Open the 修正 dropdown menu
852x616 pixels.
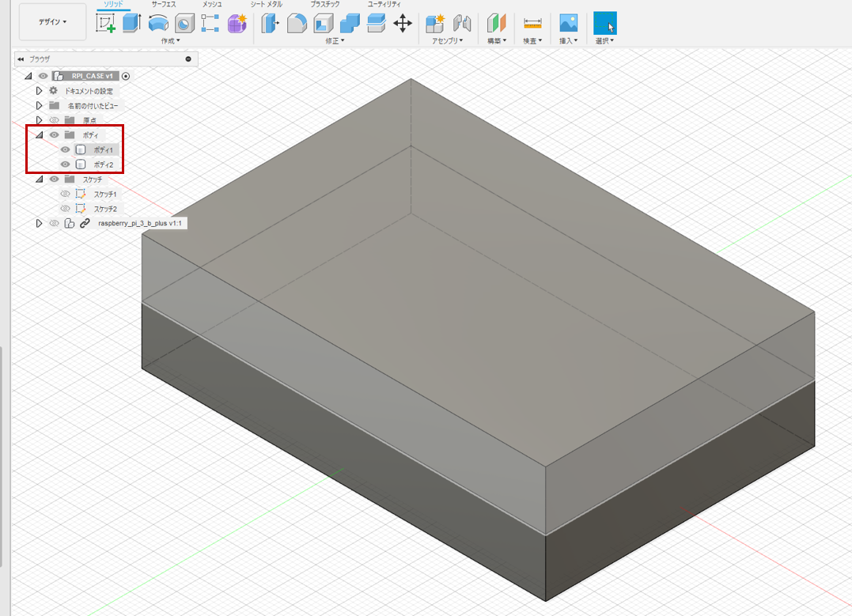click(335, 41)
